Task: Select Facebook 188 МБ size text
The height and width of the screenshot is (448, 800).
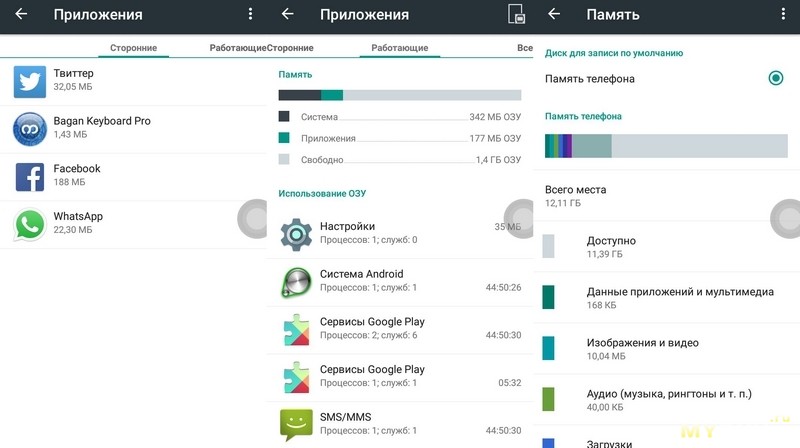Action: click(69, 182)
